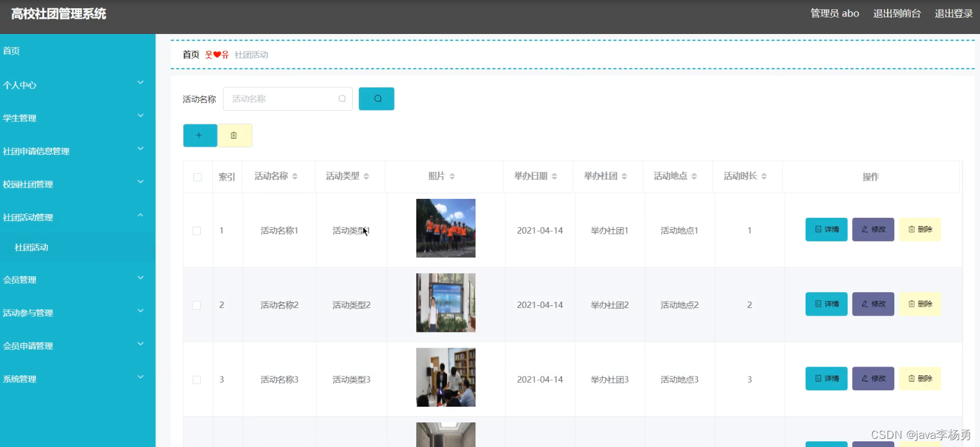Open photo thumbnail for 活动名称3
Screen dimensions: 980x447
[446, 377]
